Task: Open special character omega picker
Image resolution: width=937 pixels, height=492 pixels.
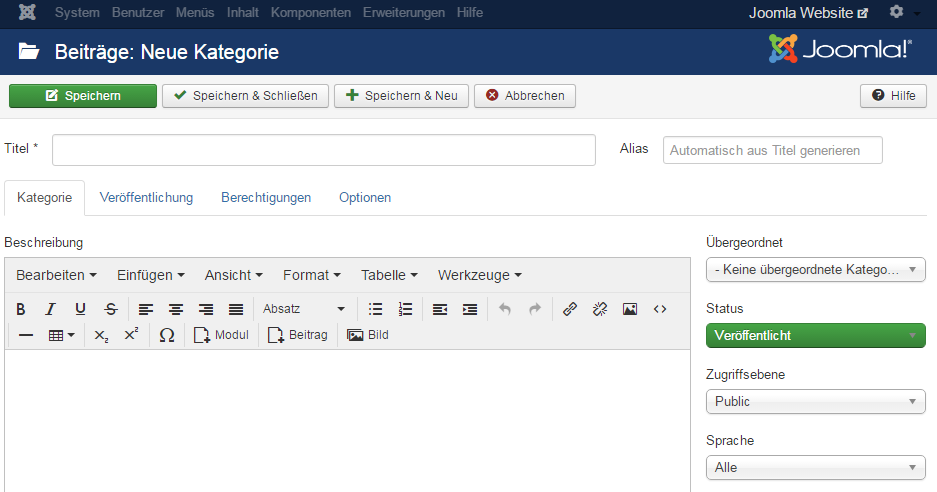Action: click(167, 335)
